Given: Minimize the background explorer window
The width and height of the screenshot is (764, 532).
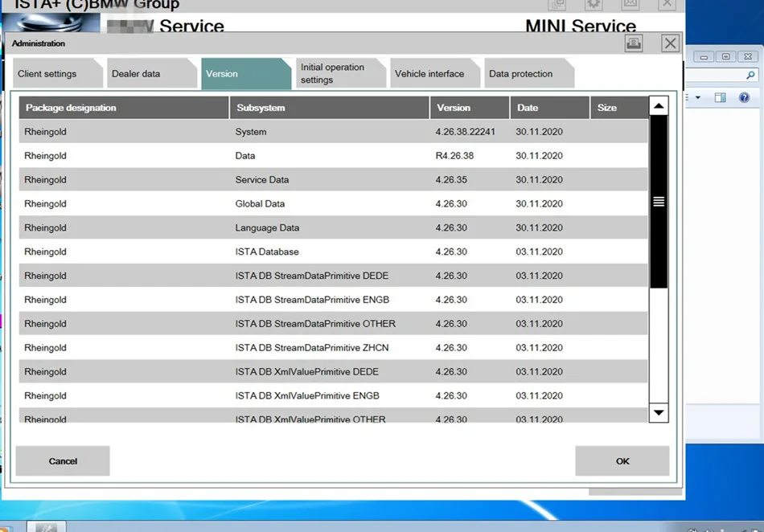Looking at the screenshot, I should tap(704, 57).
